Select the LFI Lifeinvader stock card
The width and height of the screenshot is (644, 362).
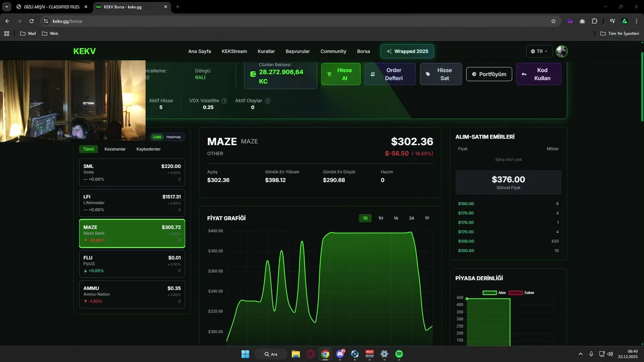pos(132,203)
